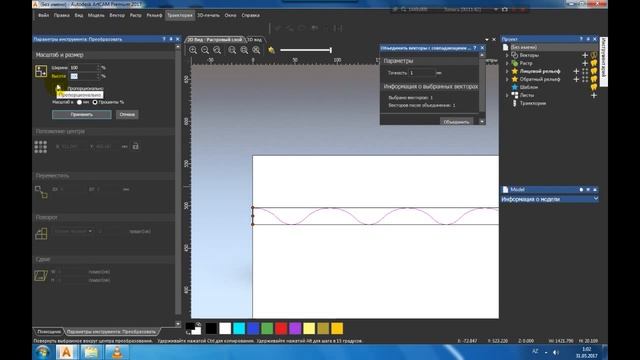Open the Файл menu
The height and width of the screenshot is (360, 640).
pyautogui.click(x=43, y=16)
